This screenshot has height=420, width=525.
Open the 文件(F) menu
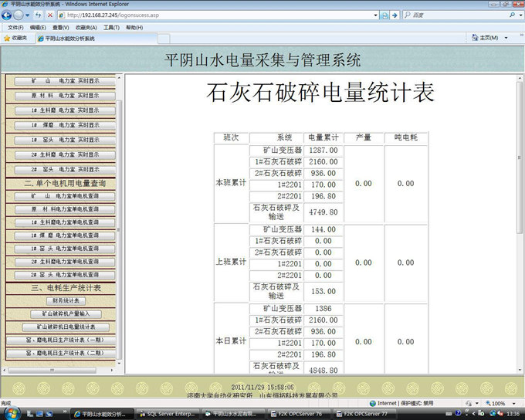point(15,27)
